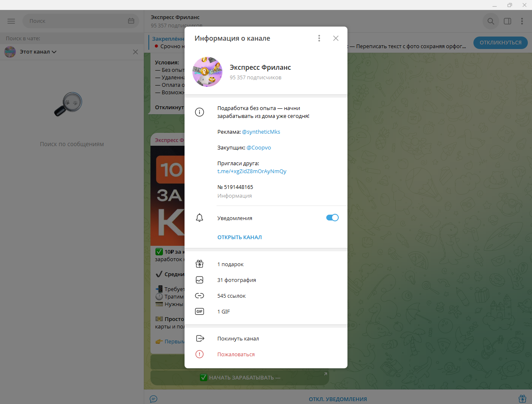Click the link icon beside 545 ссылок
Screen dimensions: 532x404
[x=199, y=296]
